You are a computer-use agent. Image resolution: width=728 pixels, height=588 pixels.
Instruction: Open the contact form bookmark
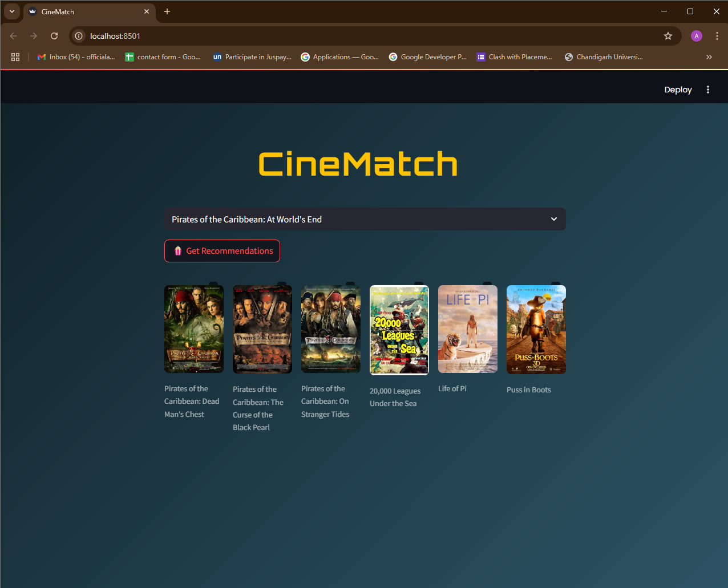tap(163, 57)
